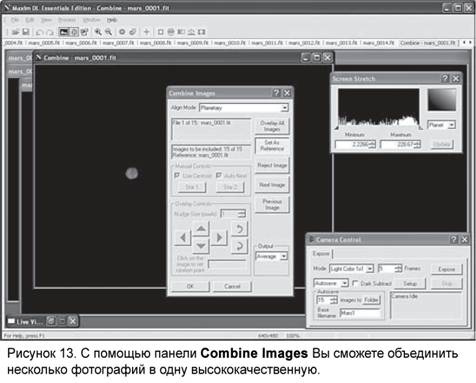Enable the Dark Subtract checkbox
This screenshot has width=476, height=383.
point(355,283)
